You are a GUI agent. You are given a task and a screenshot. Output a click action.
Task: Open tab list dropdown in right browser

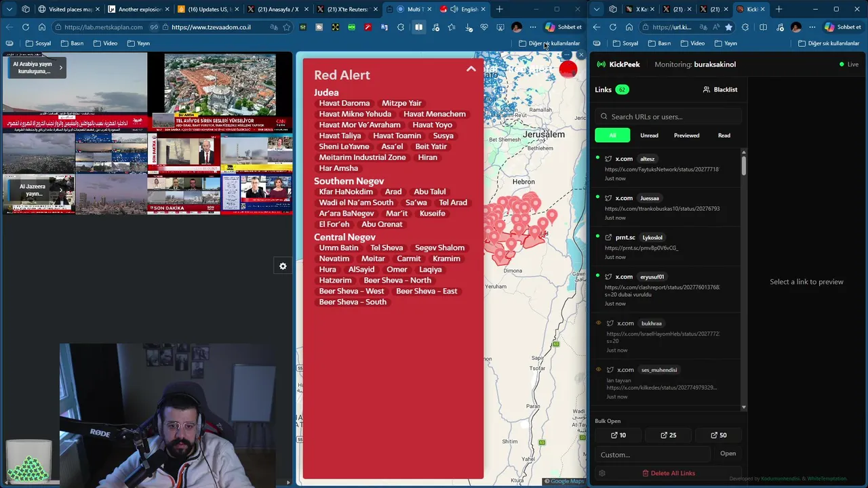595,9
